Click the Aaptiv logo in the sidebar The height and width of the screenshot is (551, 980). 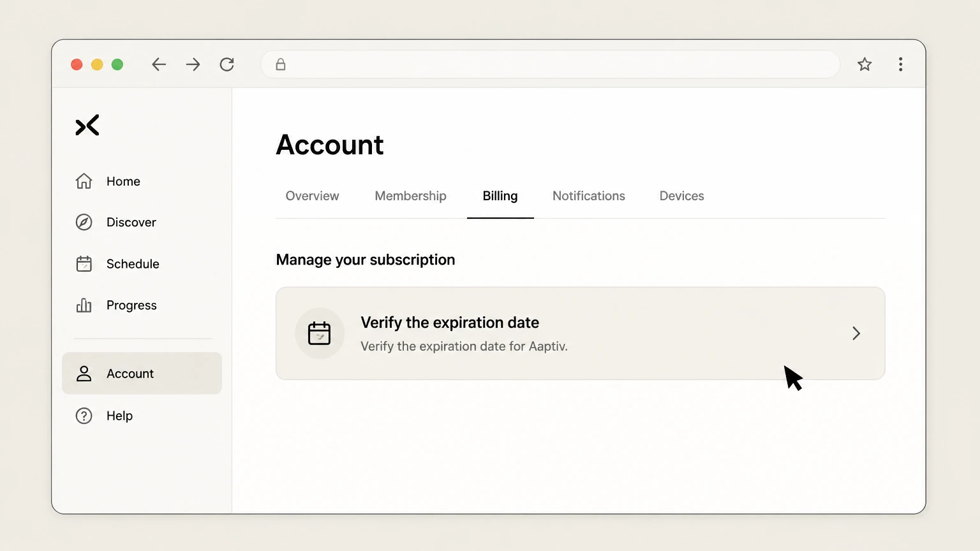87,126
